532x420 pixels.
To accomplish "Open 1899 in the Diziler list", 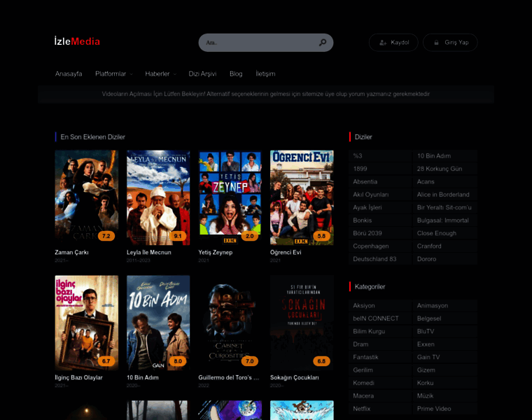I will point(380,169).
